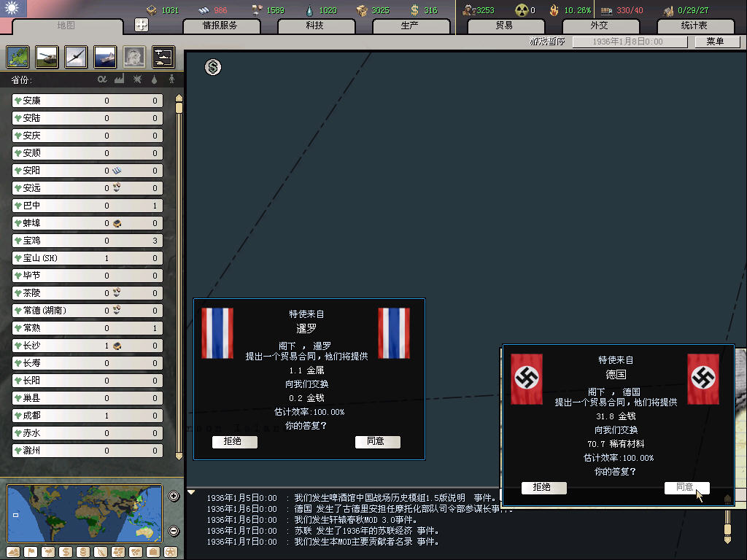Click the nuclear radiation symbol in top bar
Screen dimensions: 747x560
pyautogui.click(x=522, y=10)
